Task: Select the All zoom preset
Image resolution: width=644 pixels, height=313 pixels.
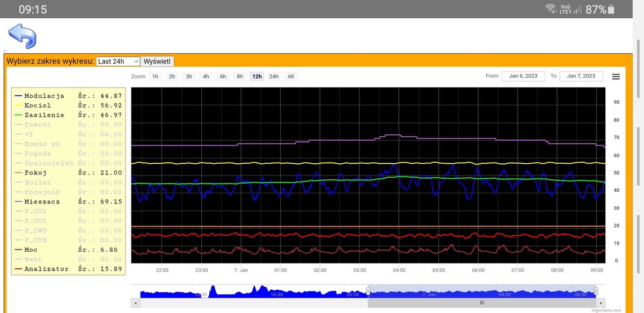Action: coord(290,76)
